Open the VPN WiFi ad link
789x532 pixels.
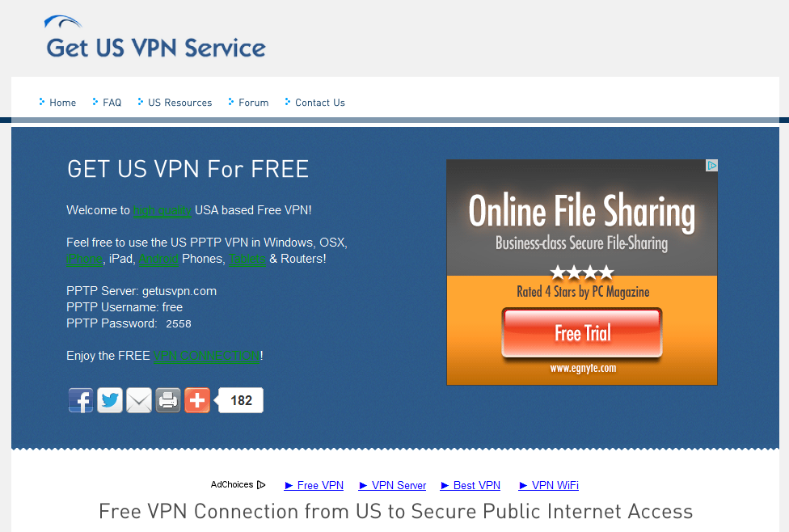point(549,485)
